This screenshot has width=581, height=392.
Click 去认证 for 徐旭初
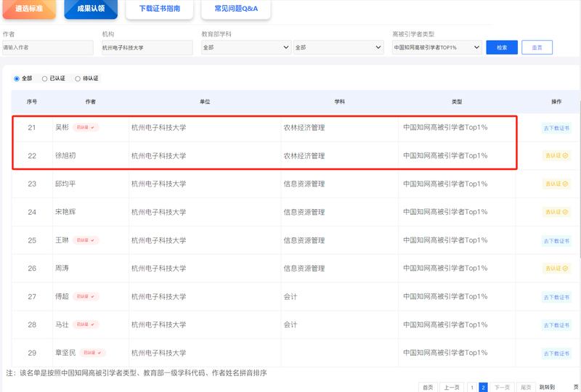[556, 155]
